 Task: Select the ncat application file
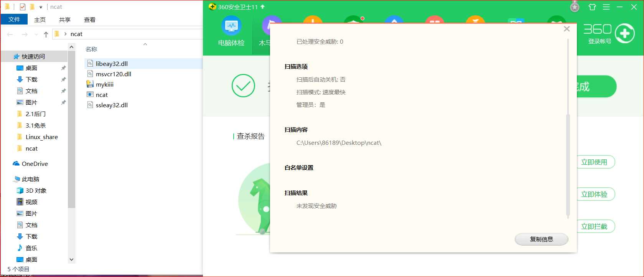pos(102,95)
